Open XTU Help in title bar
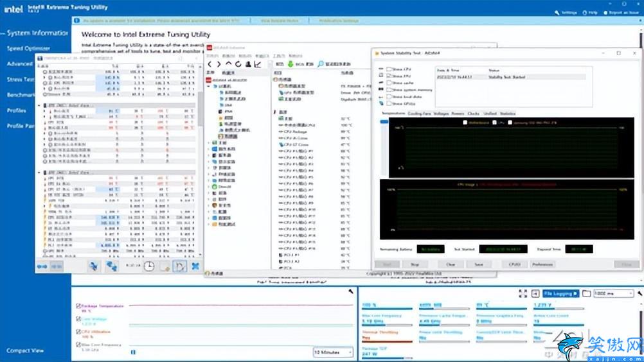The width and height of the screenshot is (644, 362). (x=590, y=13)
